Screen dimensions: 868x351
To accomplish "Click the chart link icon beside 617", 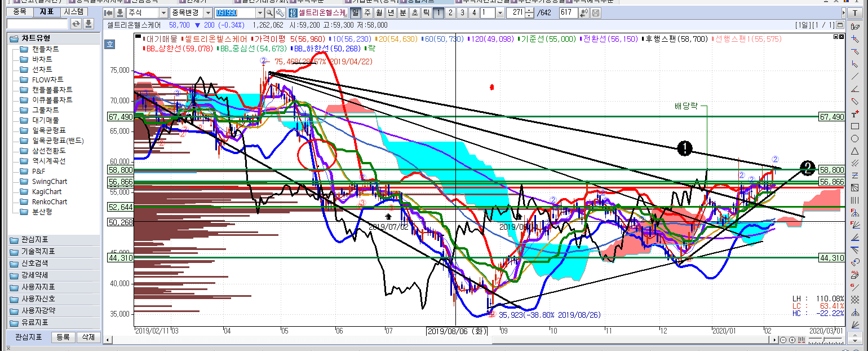I will 584,12.
